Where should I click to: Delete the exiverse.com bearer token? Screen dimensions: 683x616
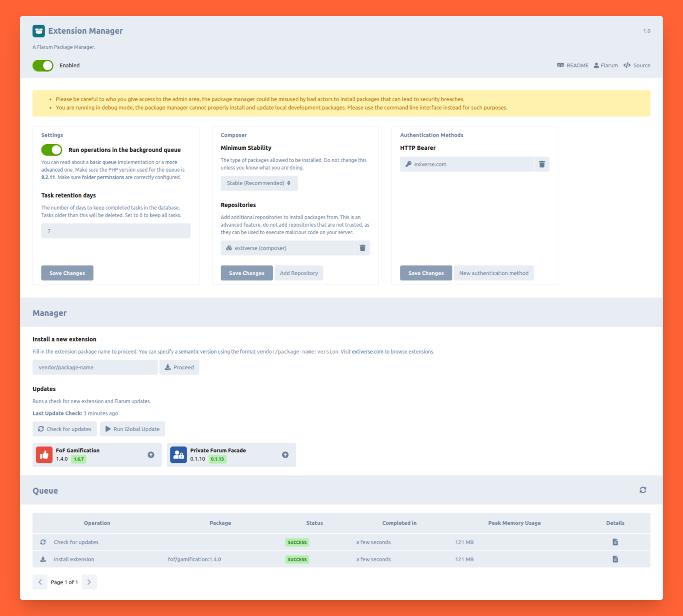pos(542,164)
